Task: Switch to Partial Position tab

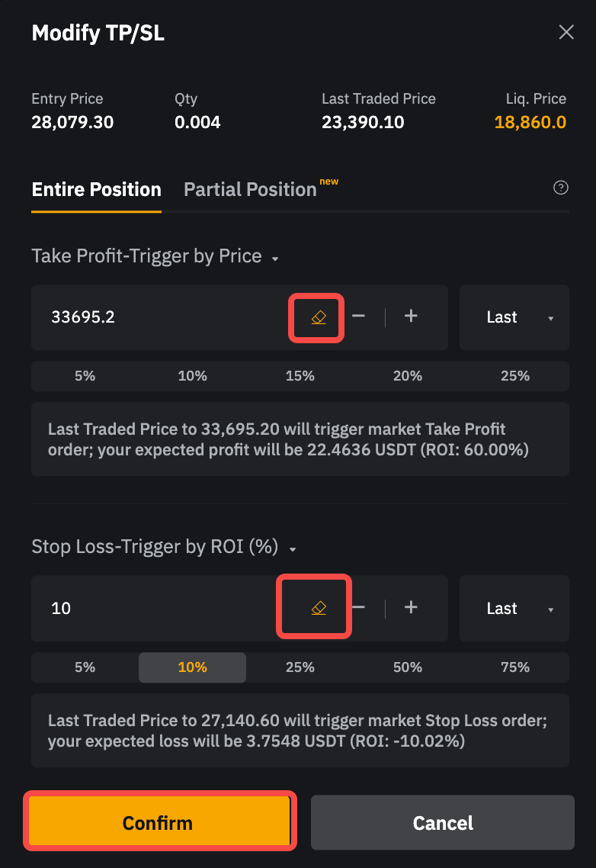Action: coord(251,190)
